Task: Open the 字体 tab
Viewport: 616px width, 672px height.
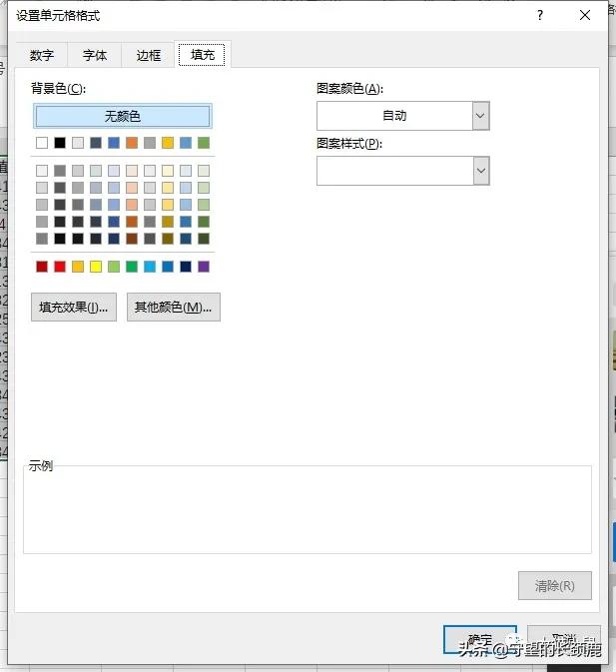Action: click(x=95, y=55)
